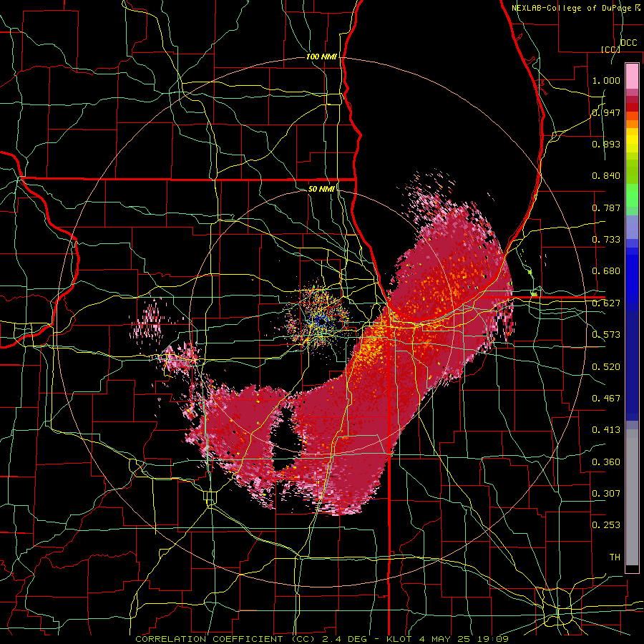Click the 0.307 legend value

click(606, 494)
